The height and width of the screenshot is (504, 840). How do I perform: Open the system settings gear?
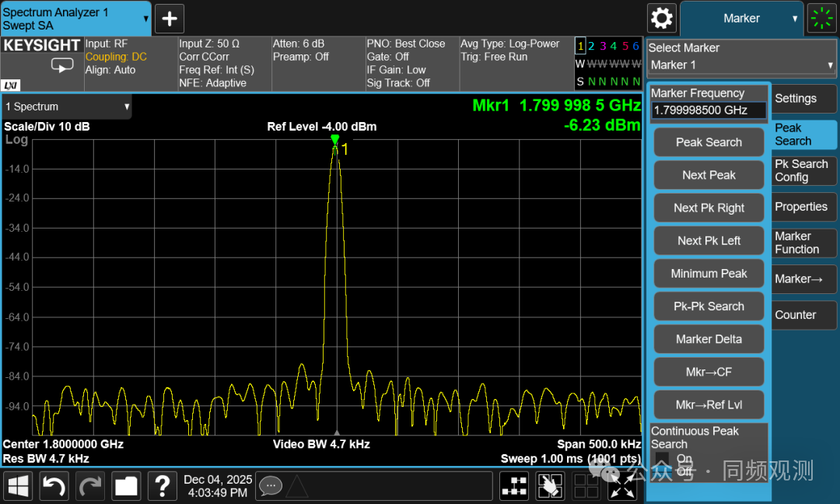tap(662, 18)
